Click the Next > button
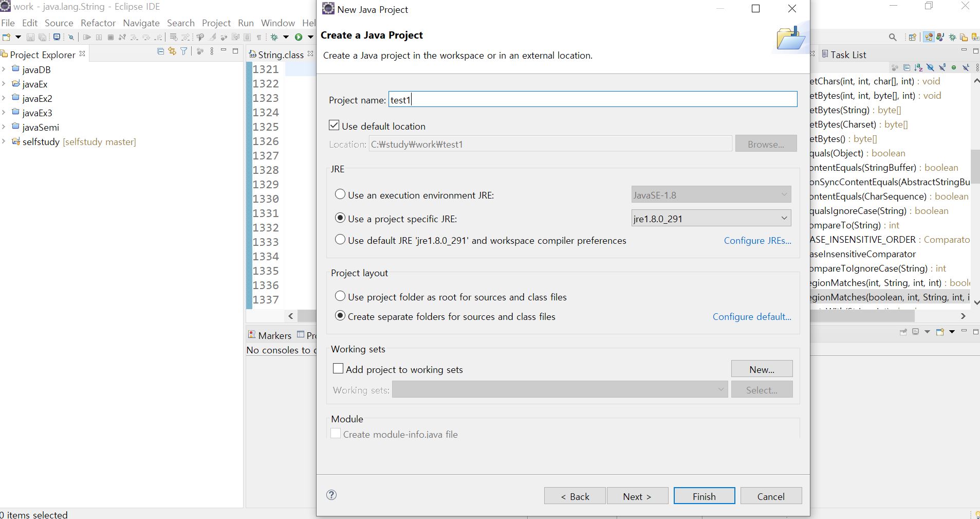This screenshot has width=980, height=519. pyautogui.click(x=637, y=496)
